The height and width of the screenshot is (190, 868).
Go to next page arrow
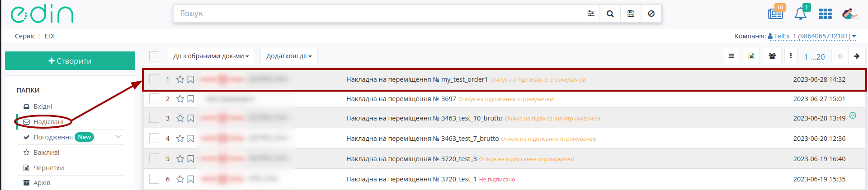857,56
